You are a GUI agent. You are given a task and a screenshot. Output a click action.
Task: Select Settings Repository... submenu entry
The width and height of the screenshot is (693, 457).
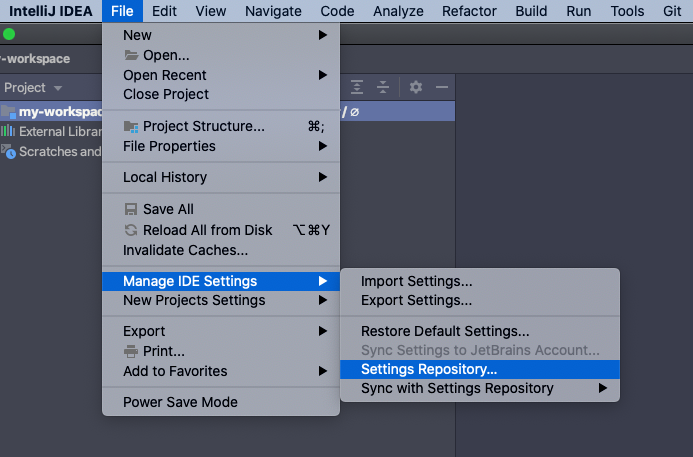click(480, 369)
